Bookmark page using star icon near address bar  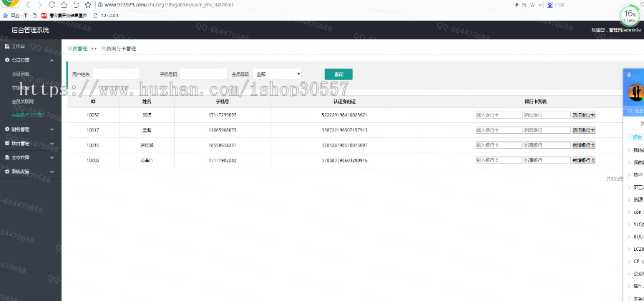coord(88,5)
